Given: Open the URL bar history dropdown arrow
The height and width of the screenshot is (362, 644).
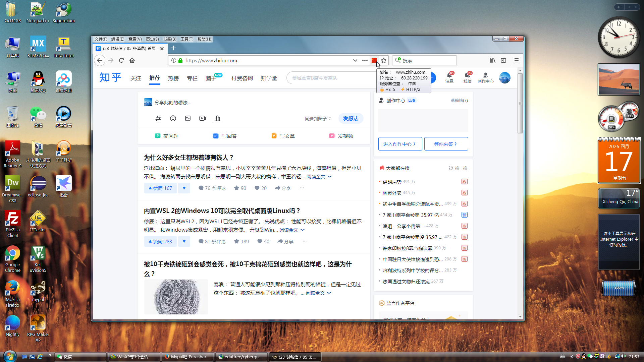Looking at the screenshot, I should coord(355,60).
